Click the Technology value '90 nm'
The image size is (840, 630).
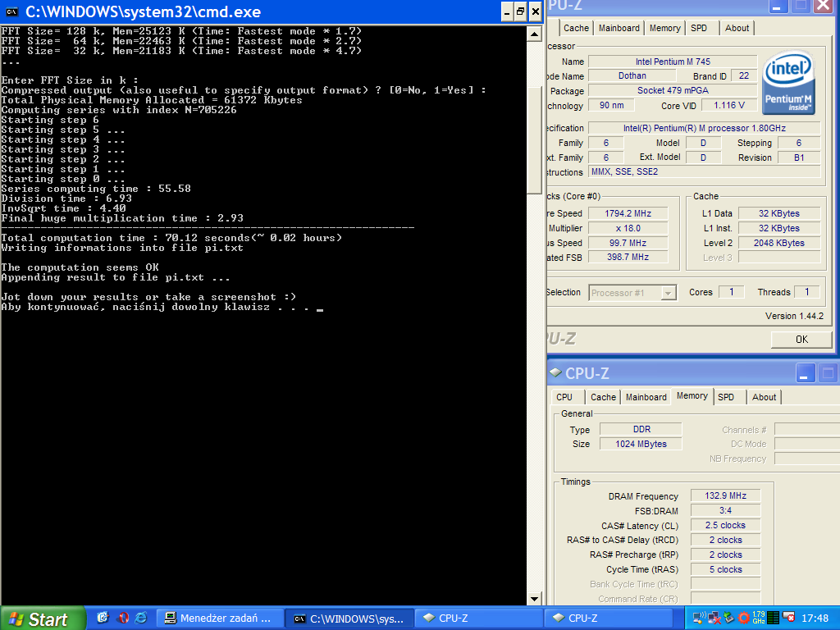pyautogui.click(x=611, y=105)
